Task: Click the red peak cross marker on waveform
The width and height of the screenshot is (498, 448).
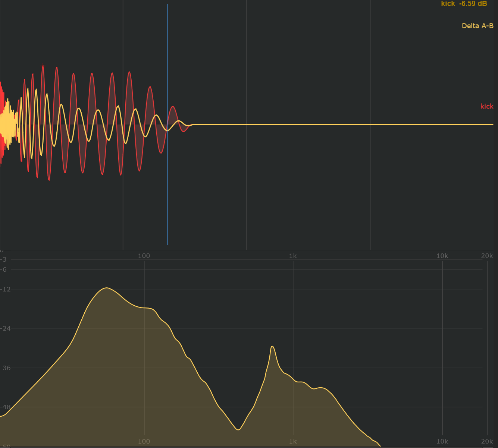Action: (43, 66)
